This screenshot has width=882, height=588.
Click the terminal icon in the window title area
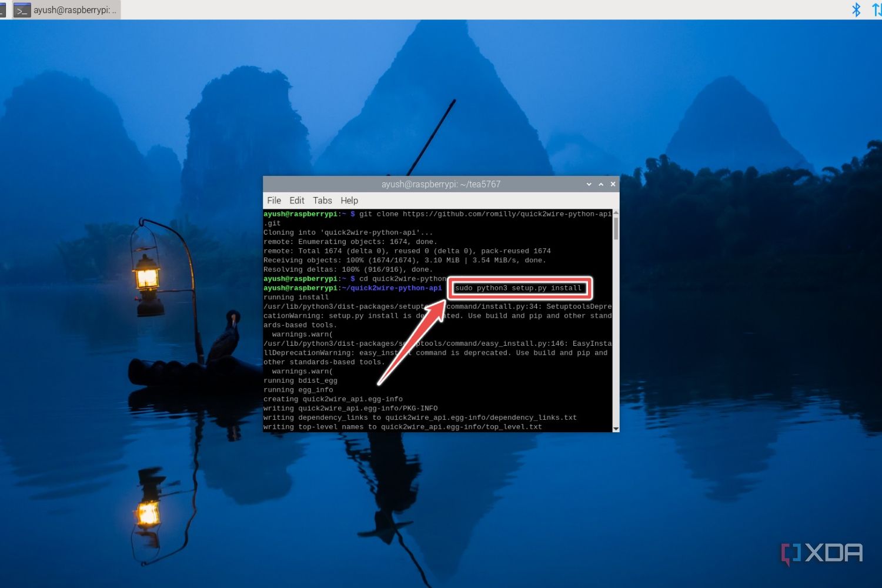22,9
